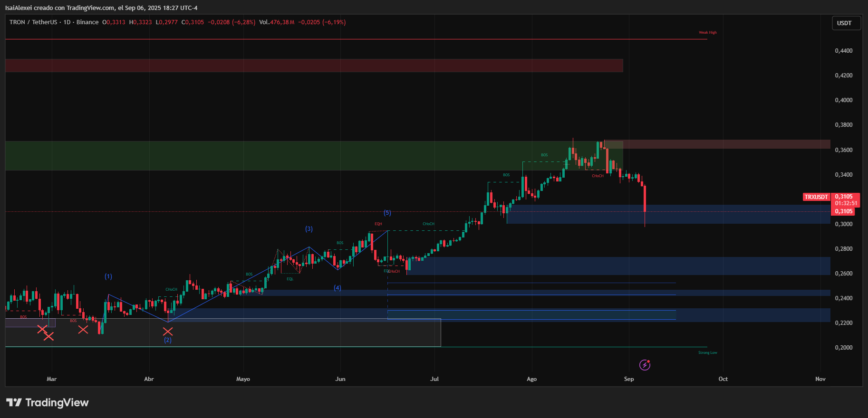This screenshot has width=868, height=418.
Task: Click the IsaiAlexei creado con TradingView.com caption
Action: coord(101,8)
